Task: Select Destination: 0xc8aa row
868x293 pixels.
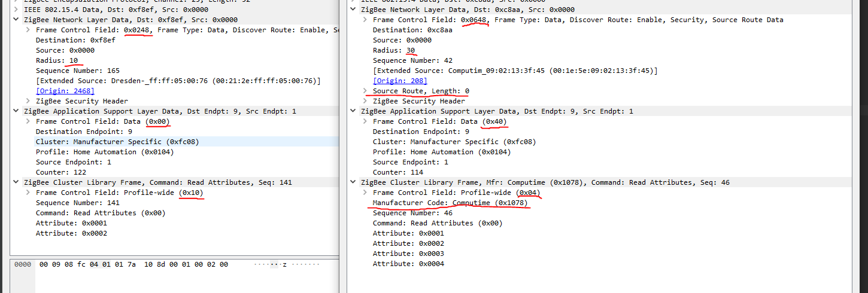Action: 412,30
